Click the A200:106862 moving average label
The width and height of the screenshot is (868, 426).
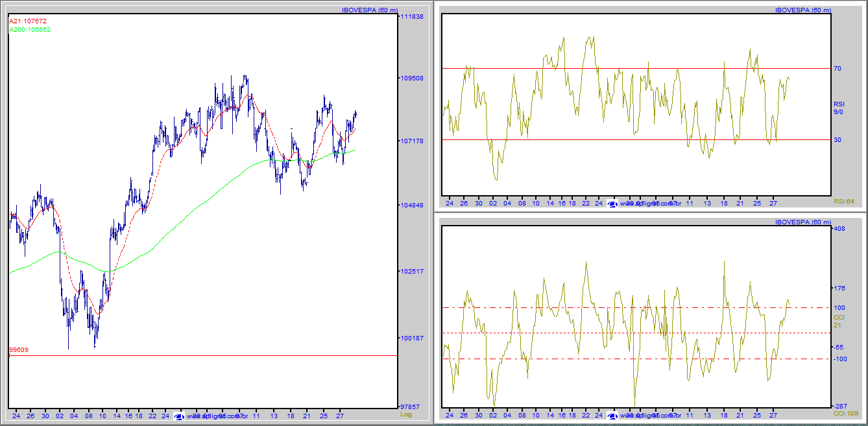(x=30, y=30)
